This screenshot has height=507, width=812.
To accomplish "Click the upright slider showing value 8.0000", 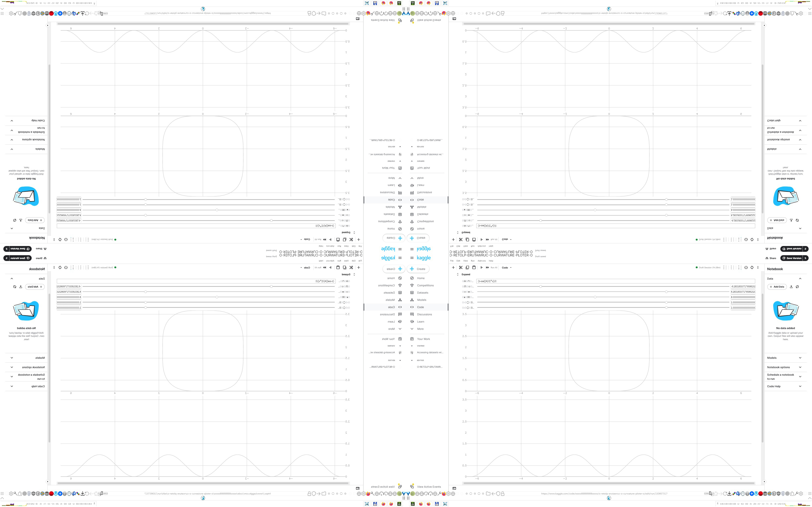I will pos(595,297).
